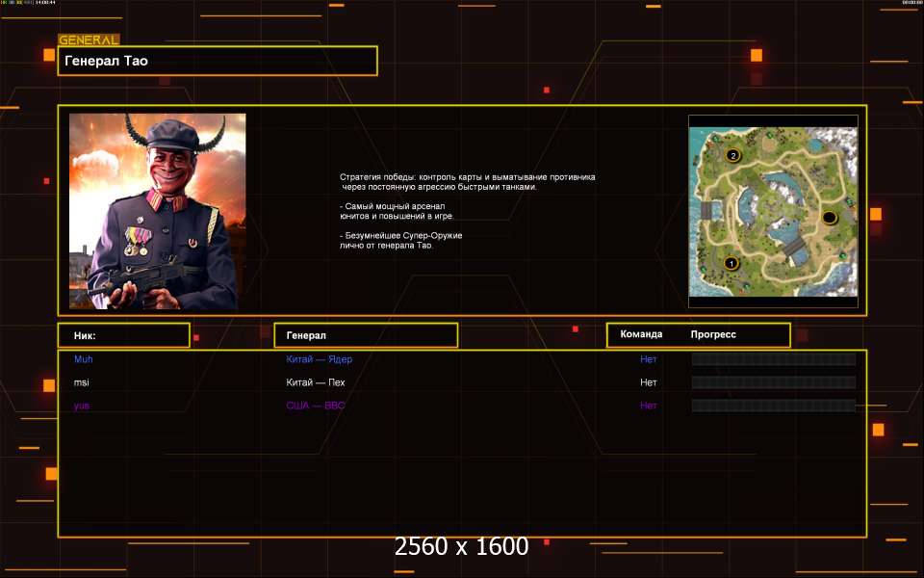Click the unnumbered black start marker on minimap

pos(829,218)
